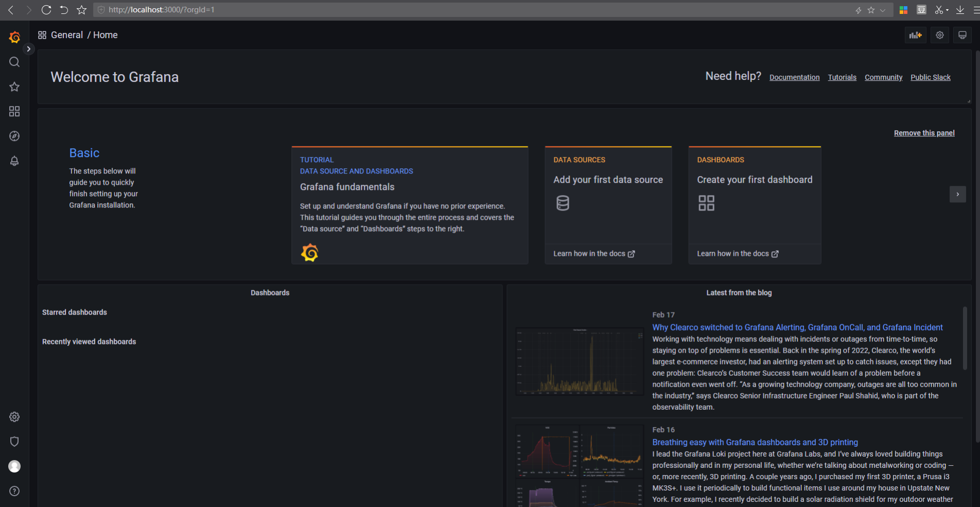Click the lightning bolt icon in the address bar
Image resolution: width=980 pixels, height=507 pixels.
(858, 10)
